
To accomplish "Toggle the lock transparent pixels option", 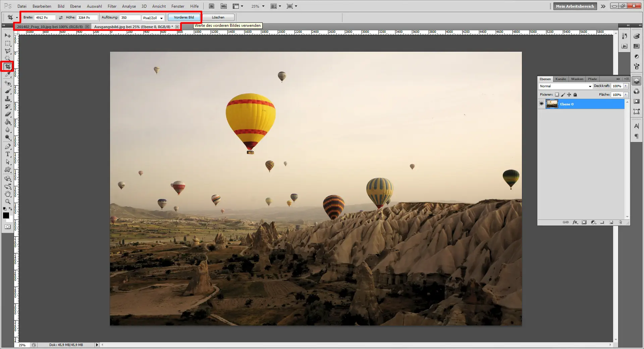I will point(557,95).
